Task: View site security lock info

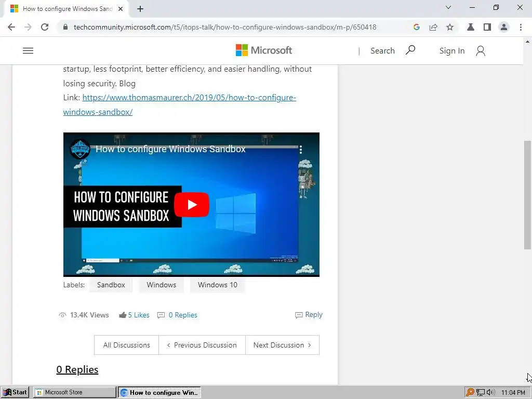Action: click(x=65, y=27)
